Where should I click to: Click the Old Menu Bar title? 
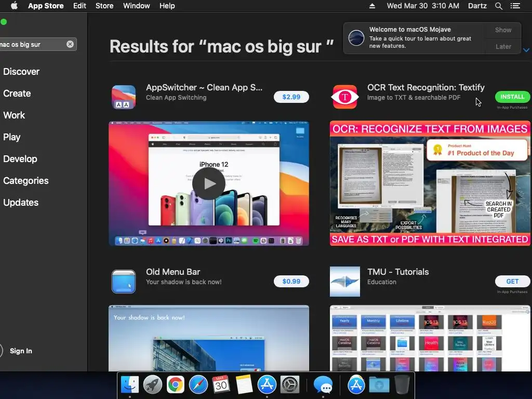(x=173, y=272)
